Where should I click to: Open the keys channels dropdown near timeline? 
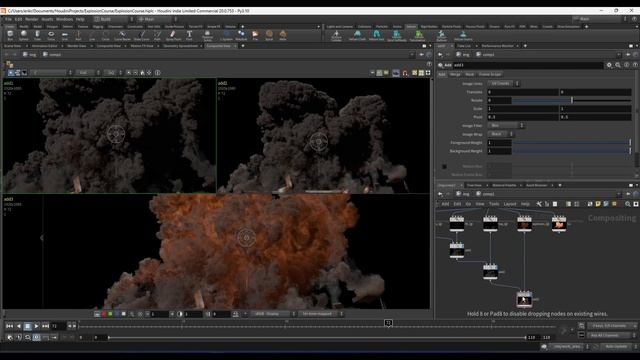[612, 326]
